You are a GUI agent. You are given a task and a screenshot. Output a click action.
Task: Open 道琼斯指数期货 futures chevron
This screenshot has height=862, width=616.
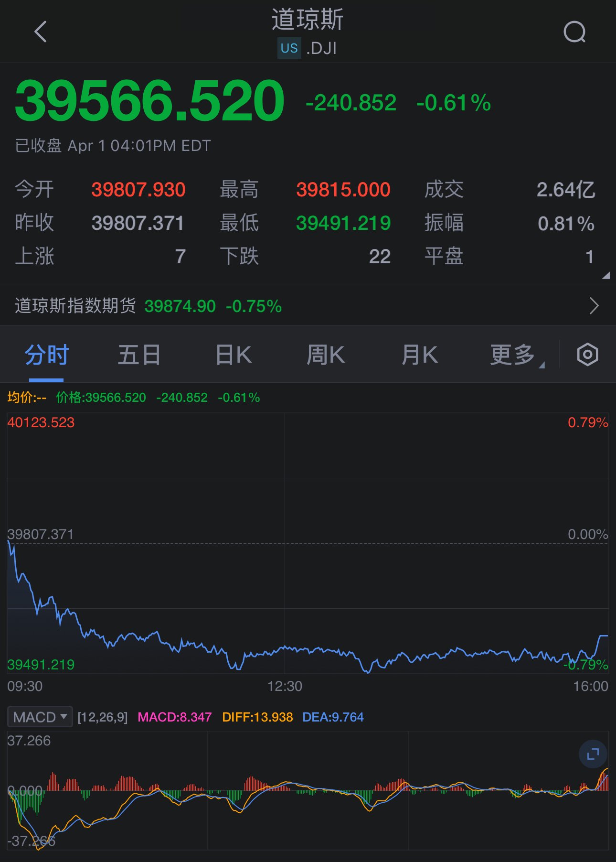[594, 306]
